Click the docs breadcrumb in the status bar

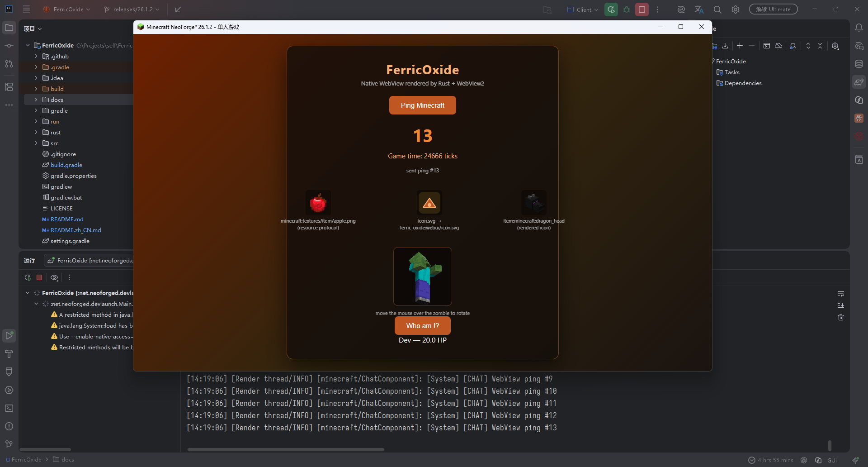pyautogui.click(x=63, y=460)
